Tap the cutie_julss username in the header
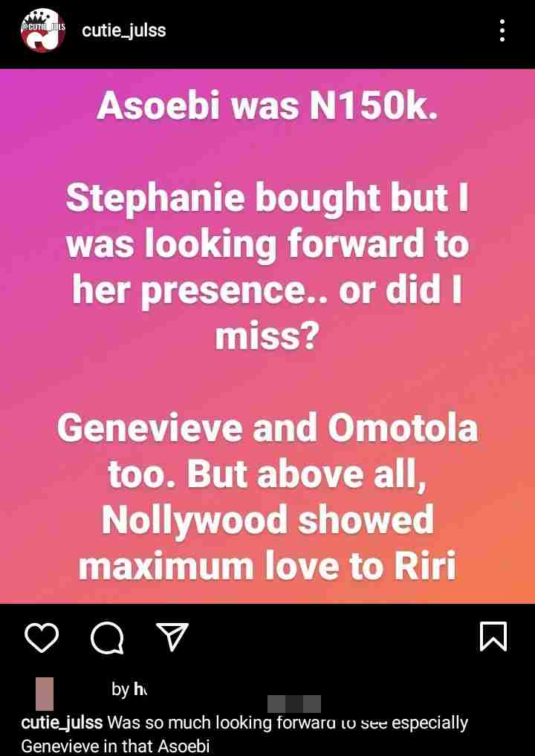This screenshot has width=535, height=756. [124, 30]
